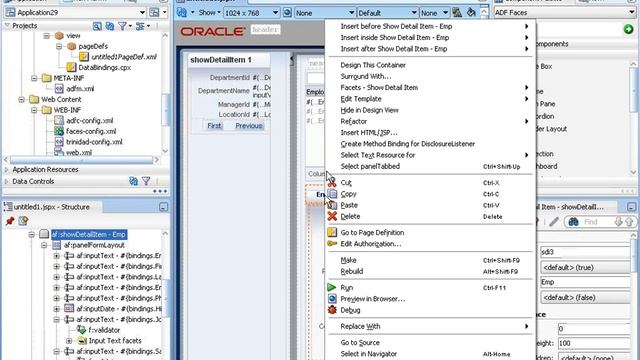
Task: Select the af:inputDate node in Structure
Action: [119, 309]
